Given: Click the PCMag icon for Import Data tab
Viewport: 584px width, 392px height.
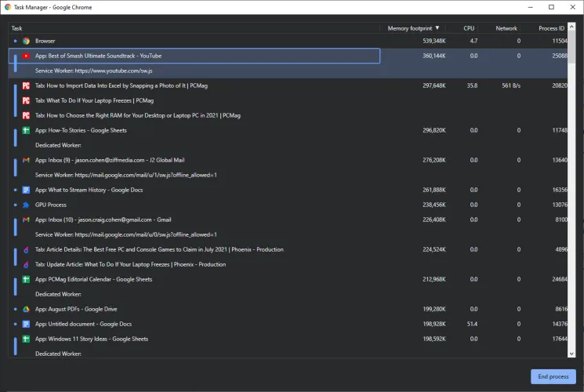Looking at the screenshot, I should click(26, 85).
